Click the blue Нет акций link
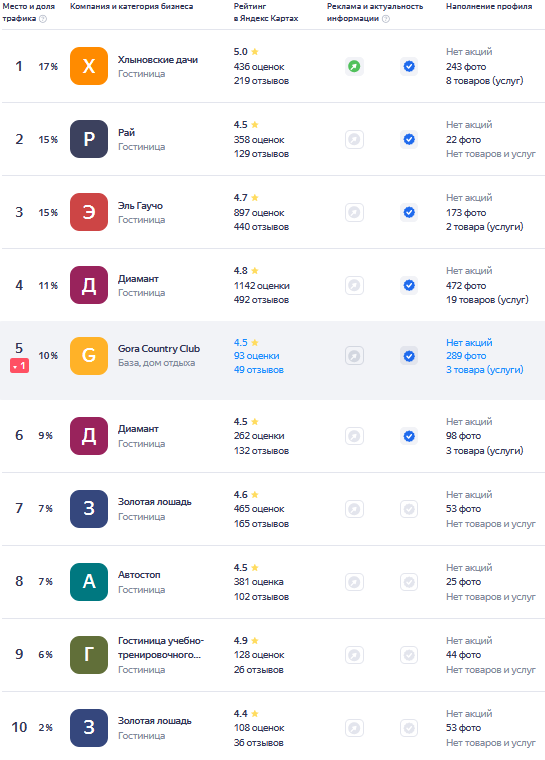This screenshot has height=760, width=545. [x=469, y=342]
